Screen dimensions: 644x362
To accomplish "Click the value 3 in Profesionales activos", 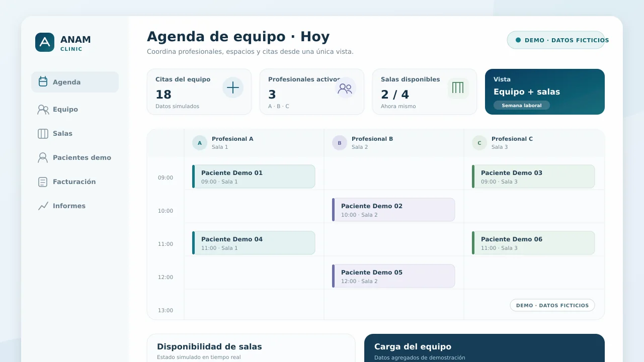I will pyautogui.click(x=272, y=95).
